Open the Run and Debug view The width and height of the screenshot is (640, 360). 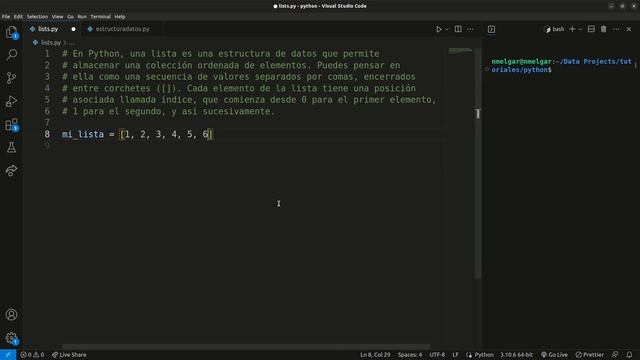[11, 101]
